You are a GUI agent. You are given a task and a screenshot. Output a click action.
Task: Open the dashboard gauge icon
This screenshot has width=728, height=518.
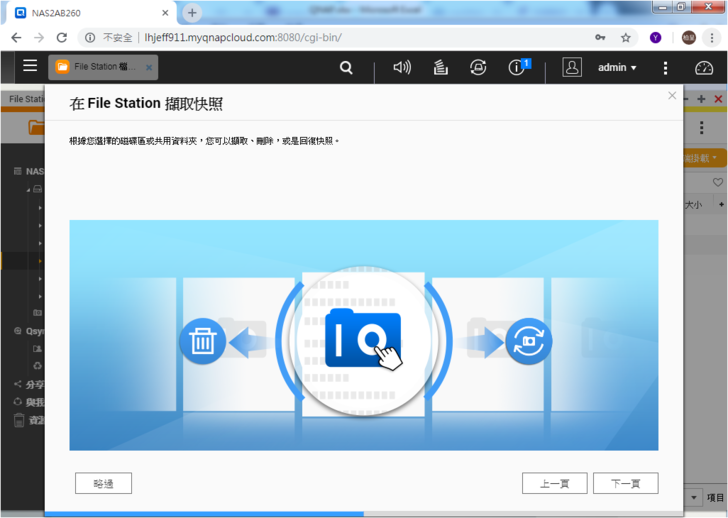(704, 68)
